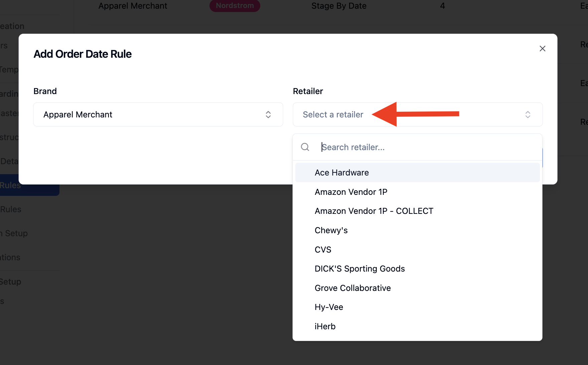The height and width of the screenshot is (365, 588).
Task: Close the Add Order Date Rule dialog
Action: 542,49
